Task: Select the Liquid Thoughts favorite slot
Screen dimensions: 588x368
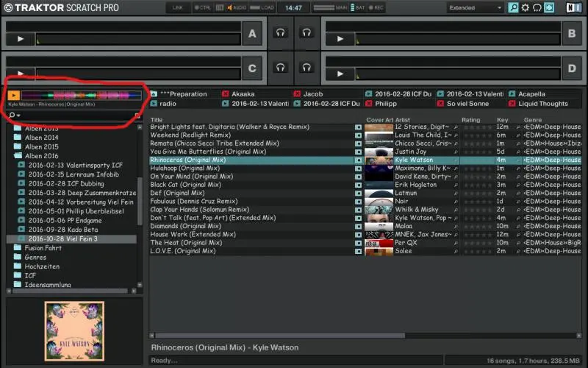Action: pos(542,104)
